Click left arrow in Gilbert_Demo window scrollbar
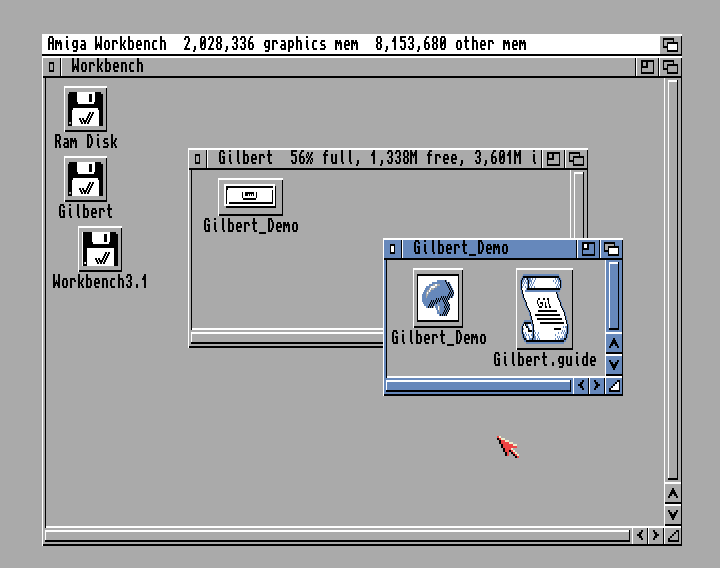 581,385
